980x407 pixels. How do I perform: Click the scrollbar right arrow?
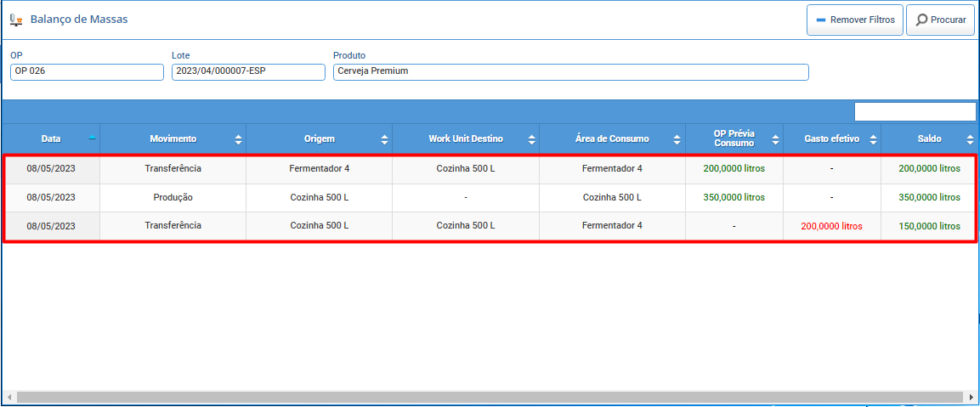tap(971, 397)
